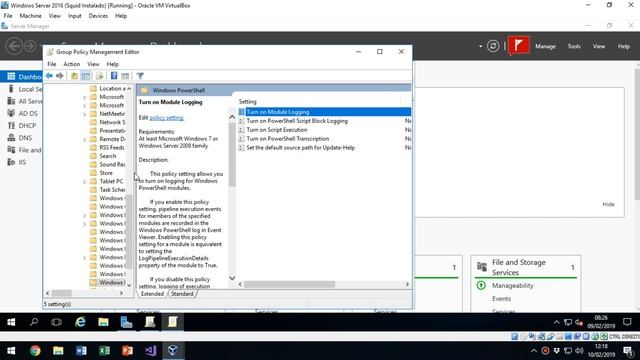Open Word on the host taskbar
The image size is (640, 360).
(x=81, y=351)
